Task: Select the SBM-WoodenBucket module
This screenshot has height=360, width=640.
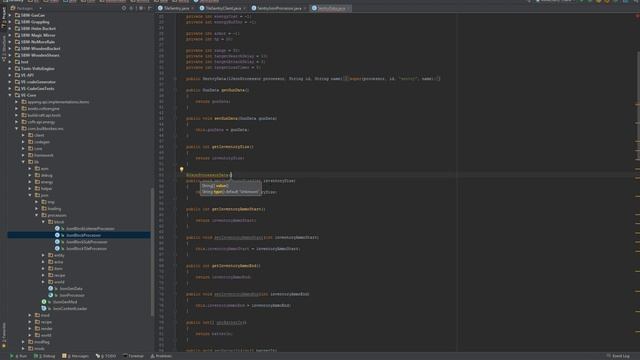Action: pos(40,49)
